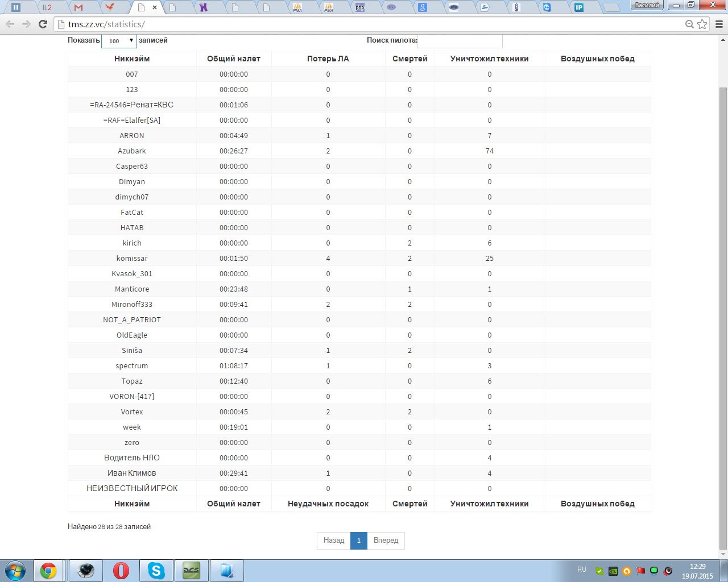This screenshot has height=582, width=728.
Task: Click flight time 01:08:17
Action: (x=234, y=365)
